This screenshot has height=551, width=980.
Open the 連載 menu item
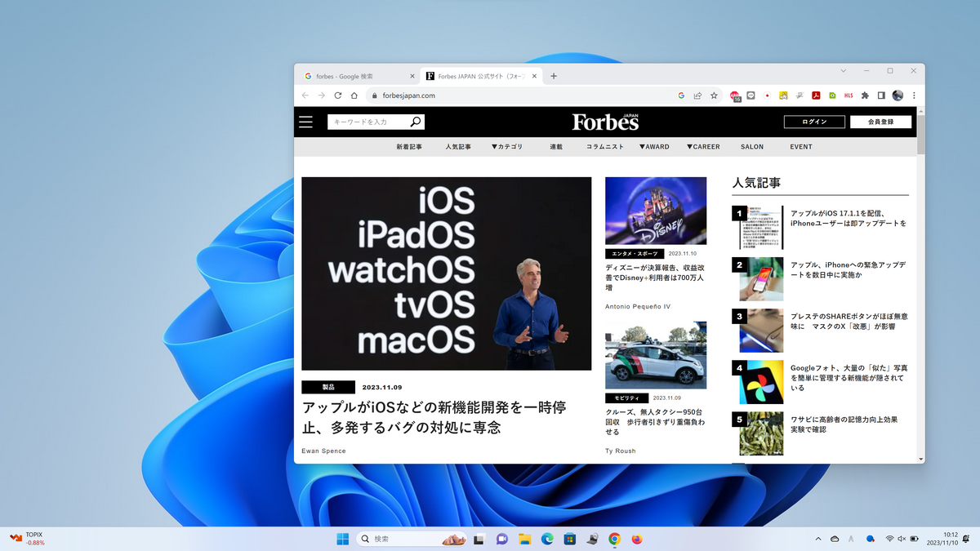pyautogui.click(x=556, y=147)
